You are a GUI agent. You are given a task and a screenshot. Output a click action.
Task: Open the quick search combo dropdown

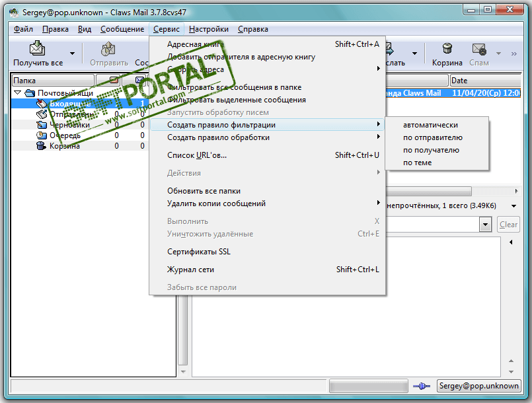[x=486, y=225]
